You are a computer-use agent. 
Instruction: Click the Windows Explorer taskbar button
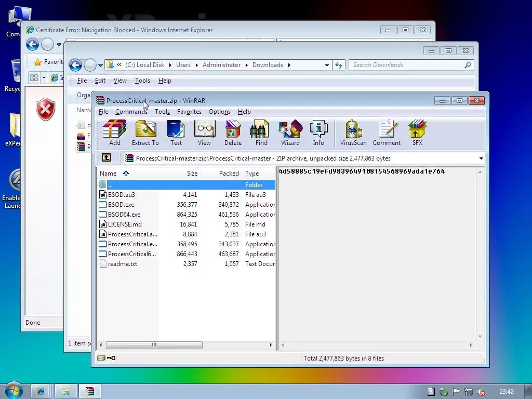pos(65,391)
